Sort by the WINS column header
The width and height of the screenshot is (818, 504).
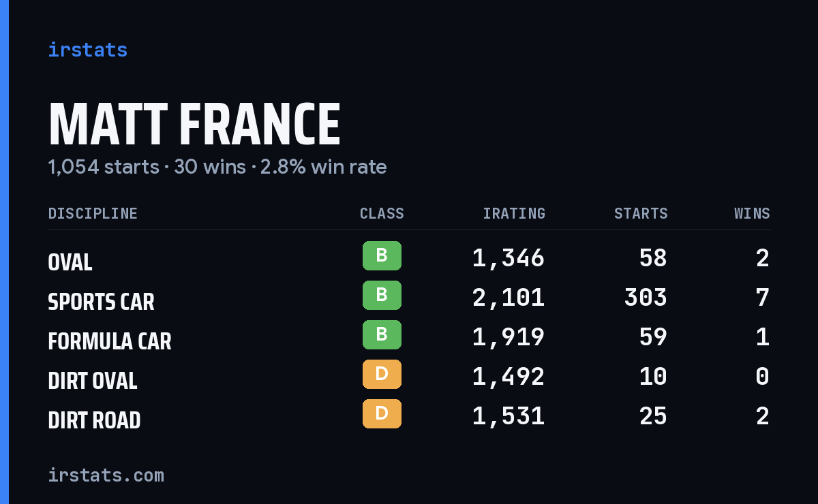coord(752,214)
